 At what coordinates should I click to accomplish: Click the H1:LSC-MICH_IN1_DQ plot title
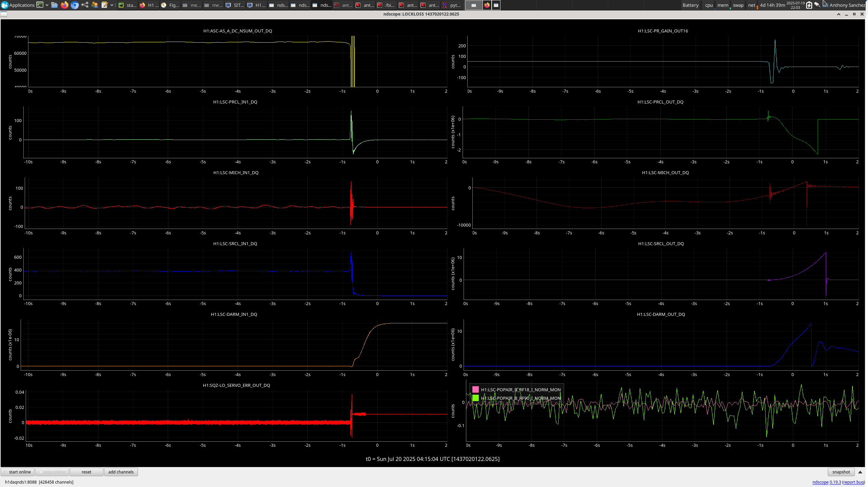pos(236,172)
